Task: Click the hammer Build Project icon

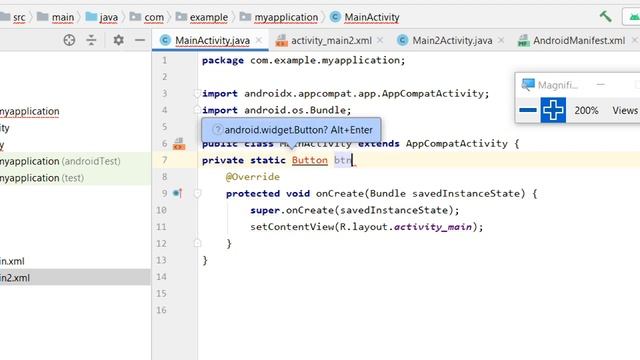Action: [x=605, y=17]
